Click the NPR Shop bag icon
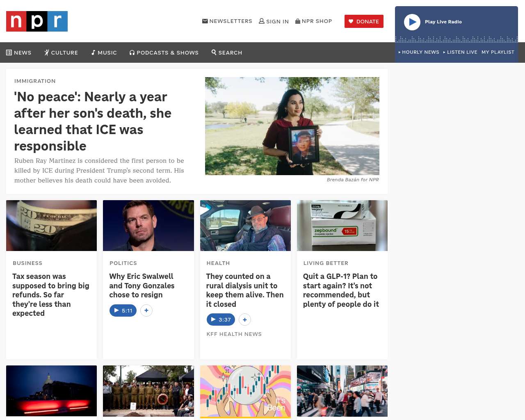525x420 pixels. click(298, 21)
